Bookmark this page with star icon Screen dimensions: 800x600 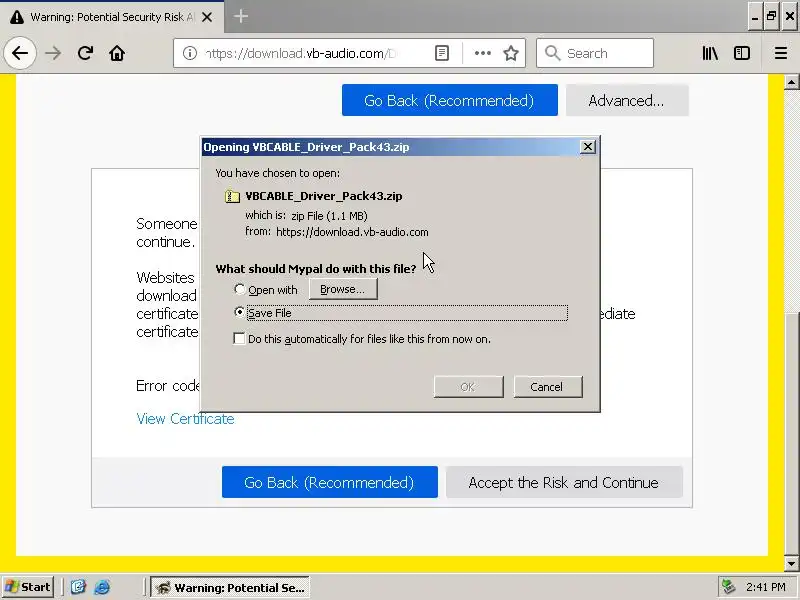click(x=511, y=53)
